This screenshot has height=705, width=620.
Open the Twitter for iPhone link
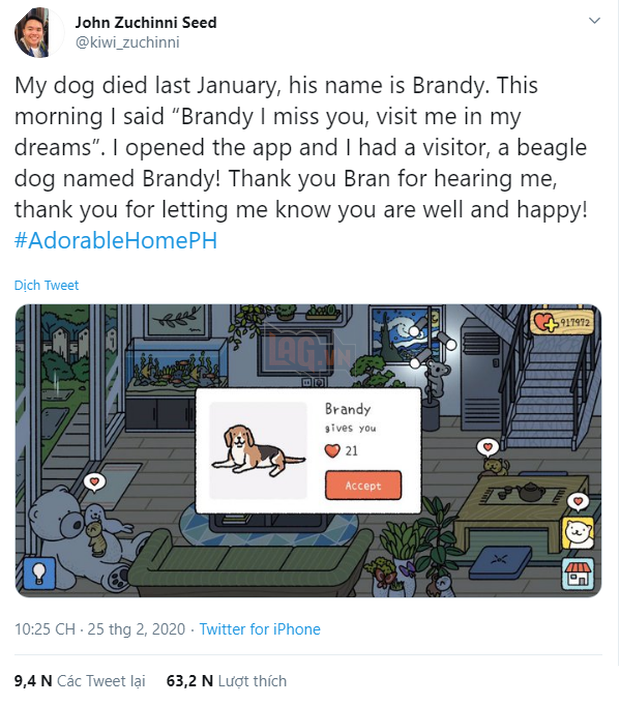(260, 629)
